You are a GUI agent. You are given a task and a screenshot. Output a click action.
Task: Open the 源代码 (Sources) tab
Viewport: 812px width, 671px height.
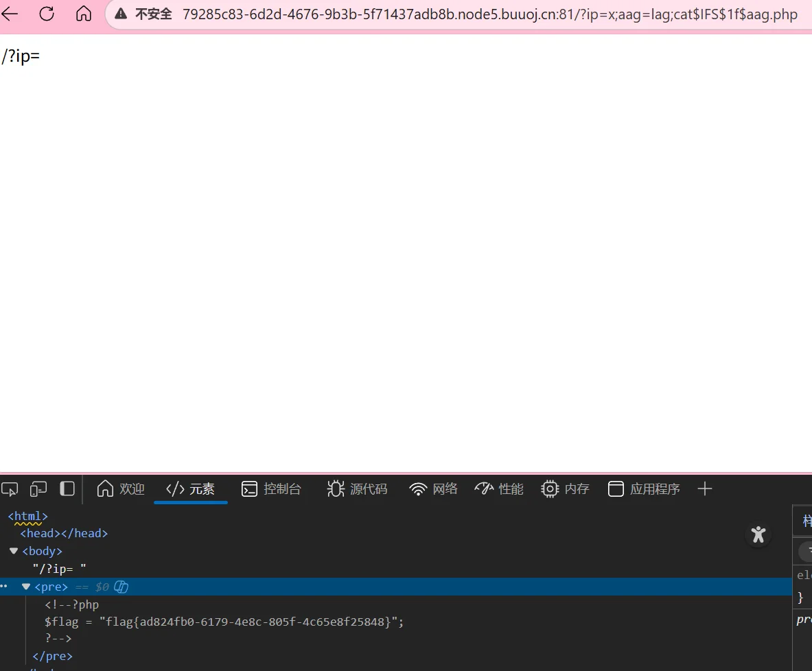click(x=357, y=489)
